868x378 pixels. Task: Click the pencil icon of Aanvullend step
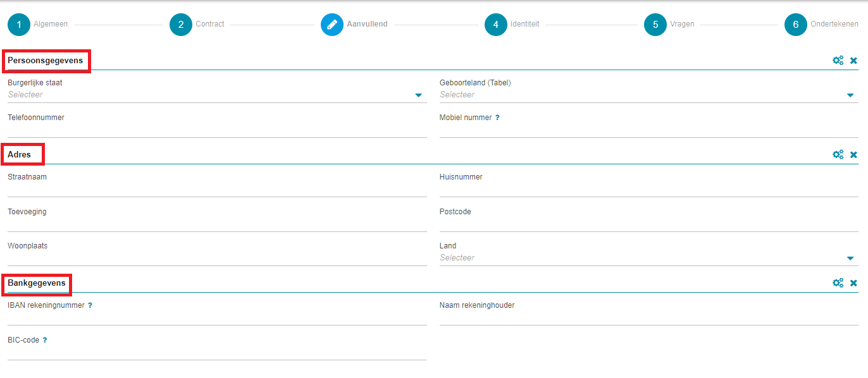pyautogui.click(x=332, y=25)
